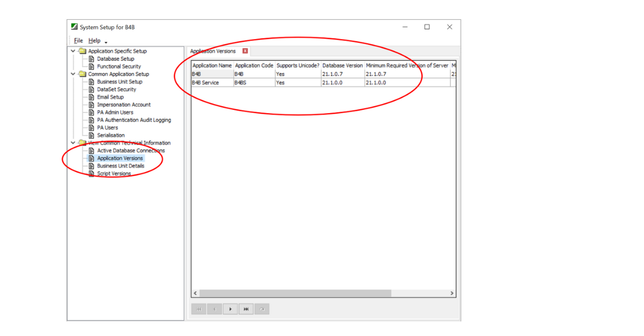Click the grid scrollbar right arrow
The image size is (644, 336).
pyautogui.click(x=452, y=293)
